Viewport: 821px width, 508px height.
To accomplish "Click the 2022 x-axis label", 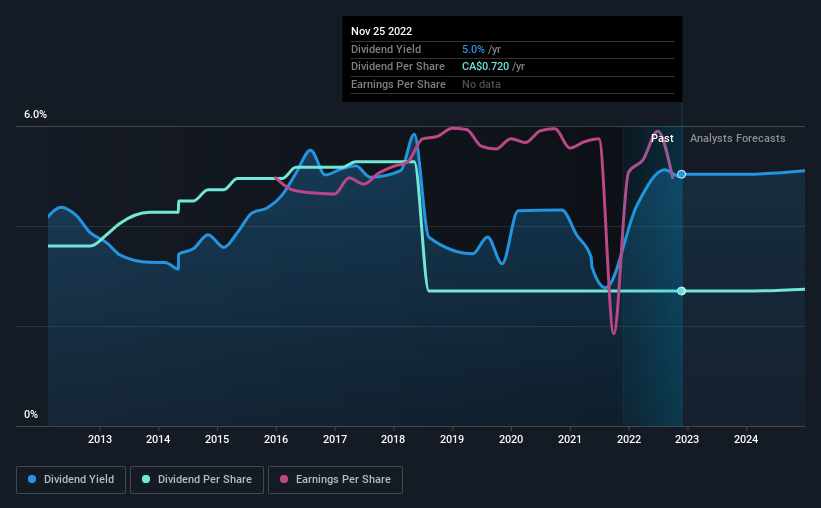I will 629,439.
